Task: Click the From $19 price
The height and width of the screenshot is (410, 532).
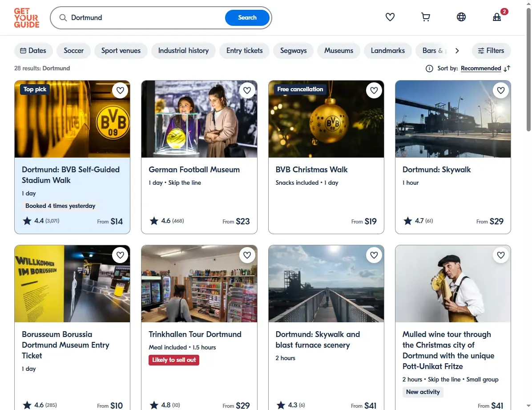Action: [364, 222]
